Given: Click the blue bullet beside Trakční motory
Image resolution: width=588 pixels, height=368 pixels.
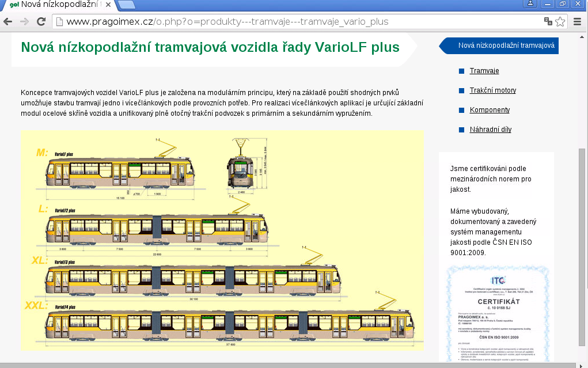Looking at the screenshot, I should click(x=462, y=90).
